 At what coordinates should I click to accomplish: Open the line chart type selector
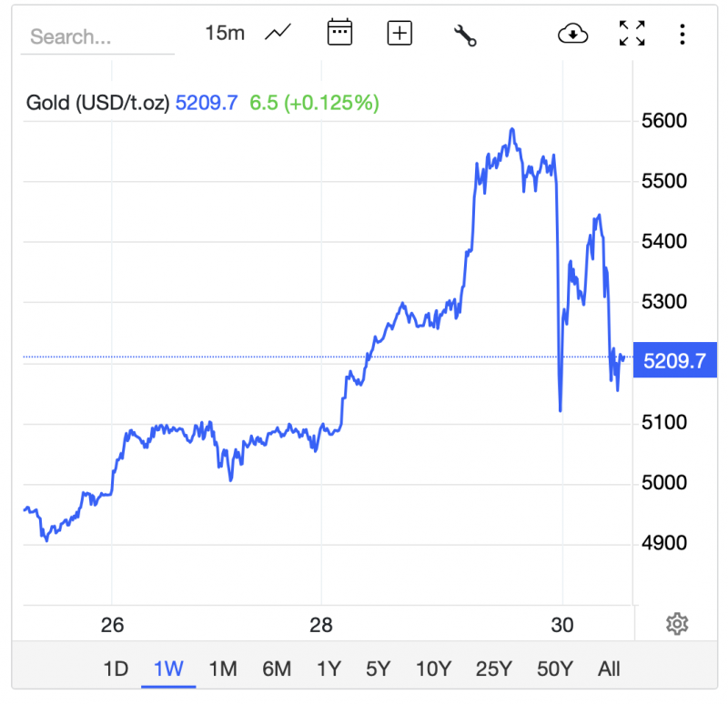278,34
